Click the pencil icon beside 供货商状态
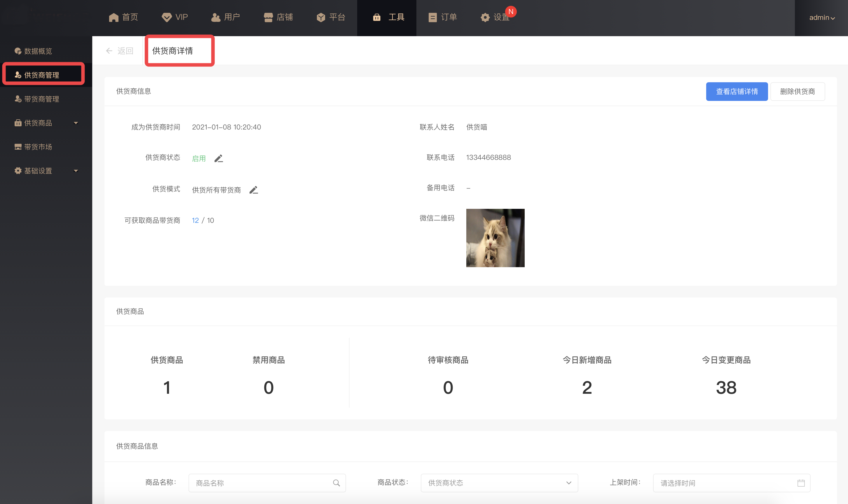This screenshot has width=848, height=504. pyautogui.click(x=219, y=158)
